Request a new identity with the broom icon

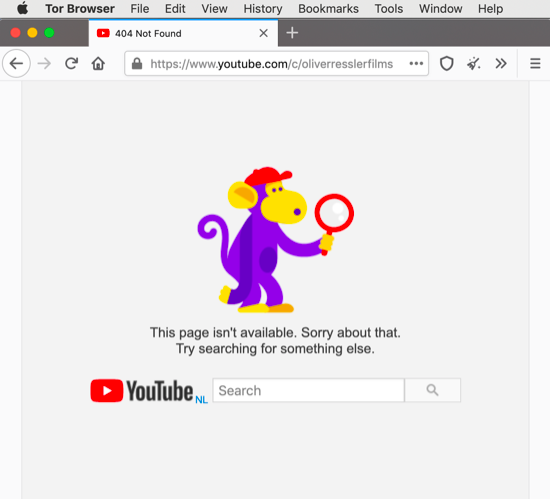click(x=474, y=64)
